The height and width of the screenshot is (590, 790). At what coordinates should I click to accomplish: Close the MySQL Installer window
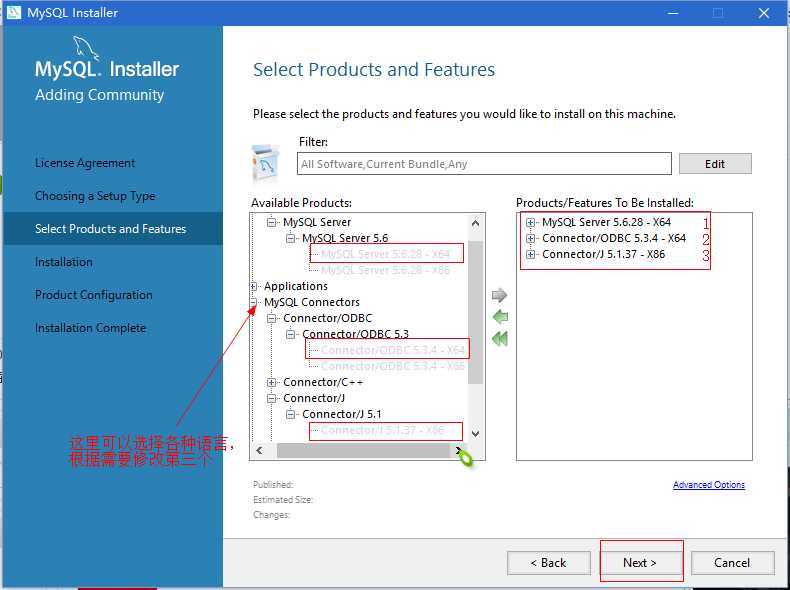pos(764,13)
